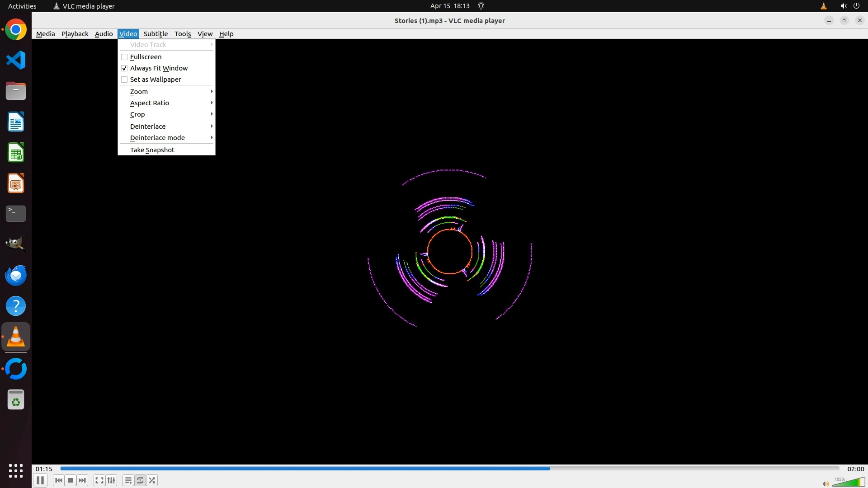The height and width of the screenshot is (488, 868).
Task: Click the volume level slider
Action: click(x=849, y=483)
